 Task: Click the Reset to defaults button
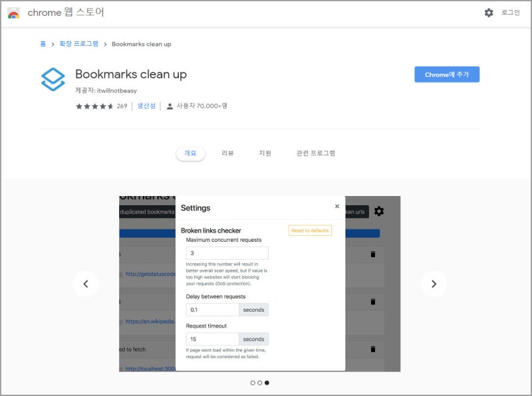[310, 231]
